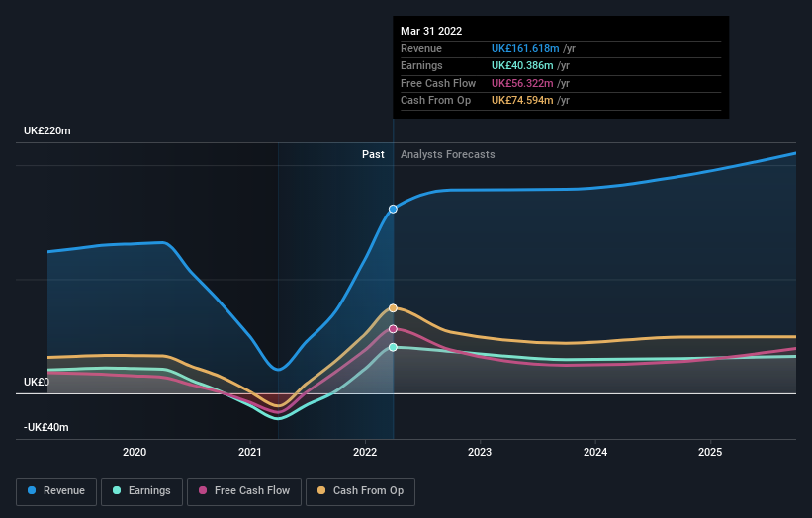Click the Free Cash Flow label in tooltip
Viewport: 812px width, 518px height.
[x=438, y=83]
